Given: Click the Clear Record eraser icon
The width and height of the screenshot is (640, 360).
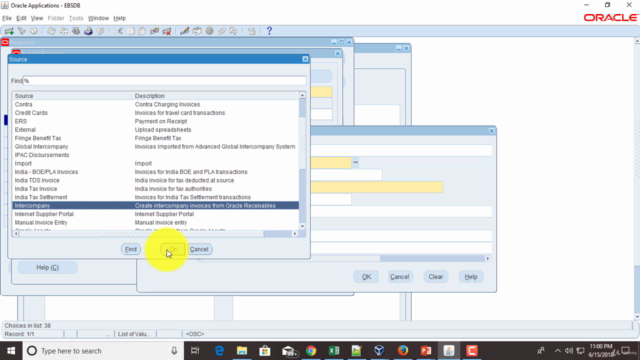Looking at the screenshot, I should tap(154, 31).
